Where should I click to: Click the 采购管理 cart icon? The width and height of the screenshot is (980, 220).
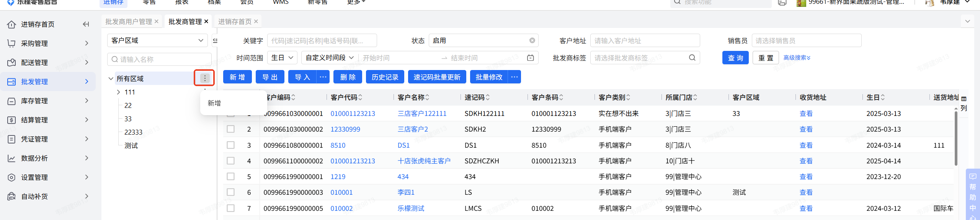[11, 43]
